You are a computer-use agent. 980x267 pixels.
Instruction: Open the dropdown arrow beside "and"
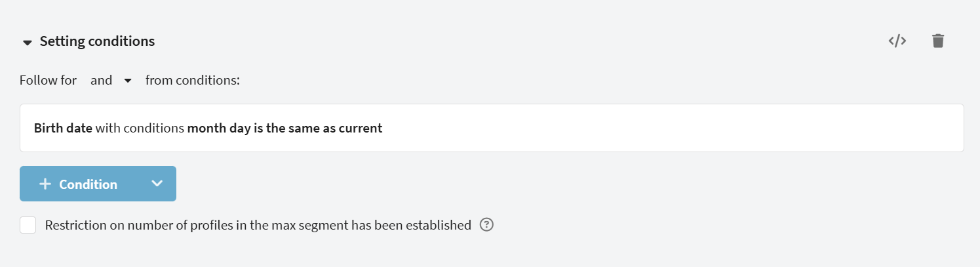click(x=128, y=81)
